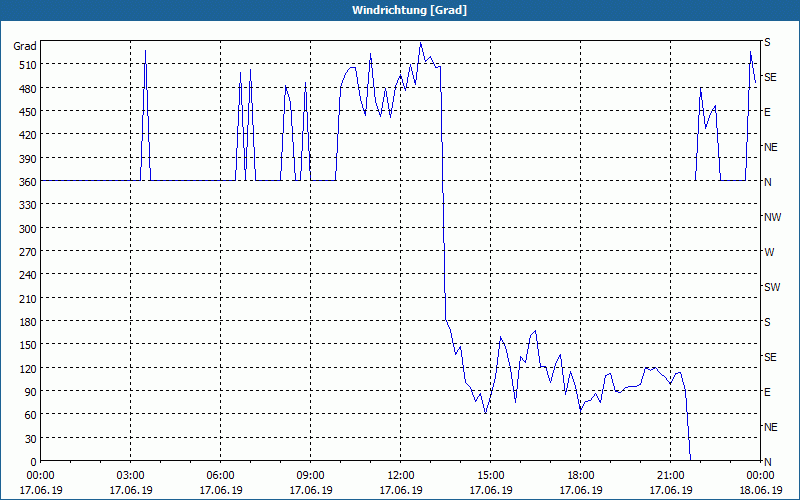Click the 00:00 label above 18.06.19

click(760, 476)
